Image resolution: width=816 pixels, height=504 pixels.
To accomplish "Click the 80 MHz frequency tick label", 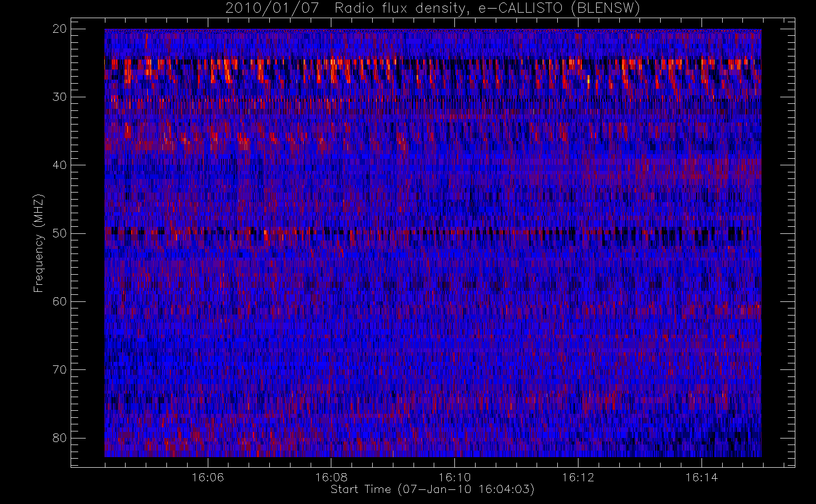I will click(60, 437).
